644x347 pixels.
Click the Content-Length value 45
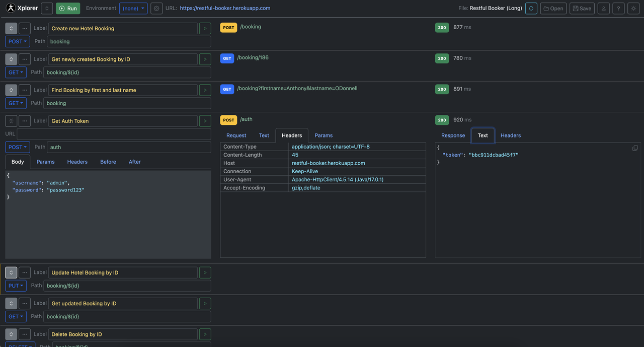[x=295, y=155]
